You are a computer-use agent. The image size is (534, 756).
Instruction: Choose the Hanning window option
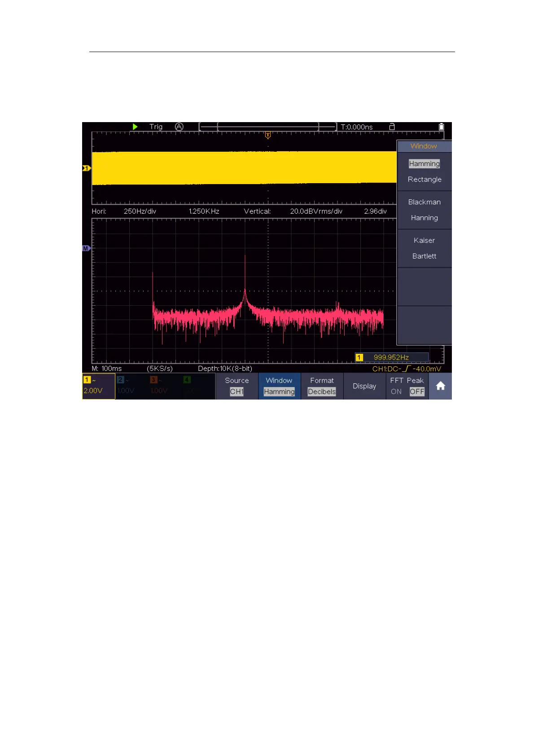(x=425, y=218)
